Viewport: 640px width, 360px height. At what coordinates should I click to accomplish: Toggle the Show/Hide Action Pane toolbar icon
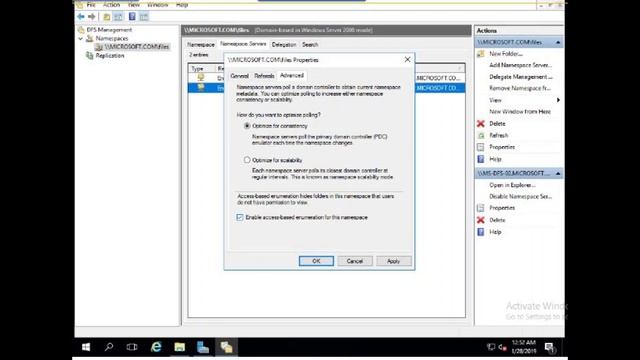(144, 17)
